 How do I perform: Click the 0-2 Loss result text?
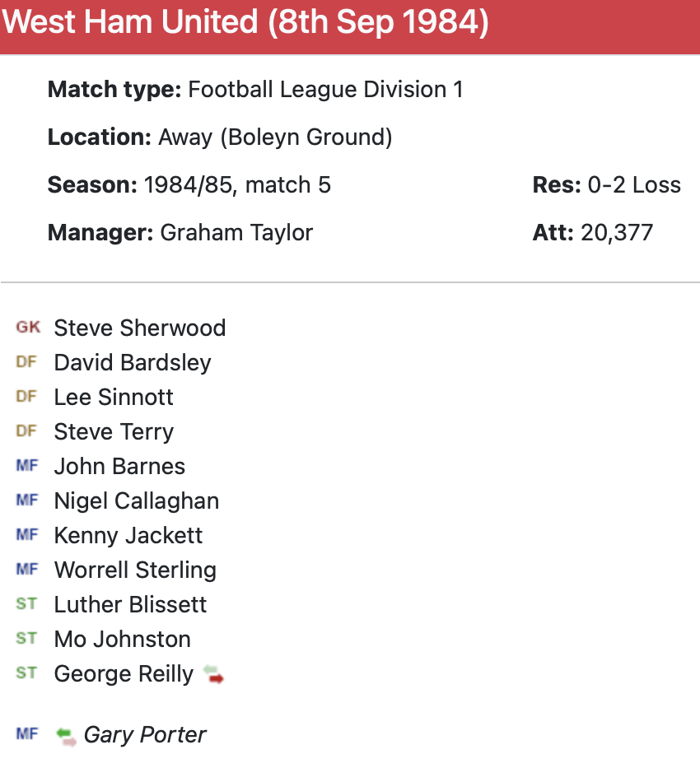tap(633, 184)
